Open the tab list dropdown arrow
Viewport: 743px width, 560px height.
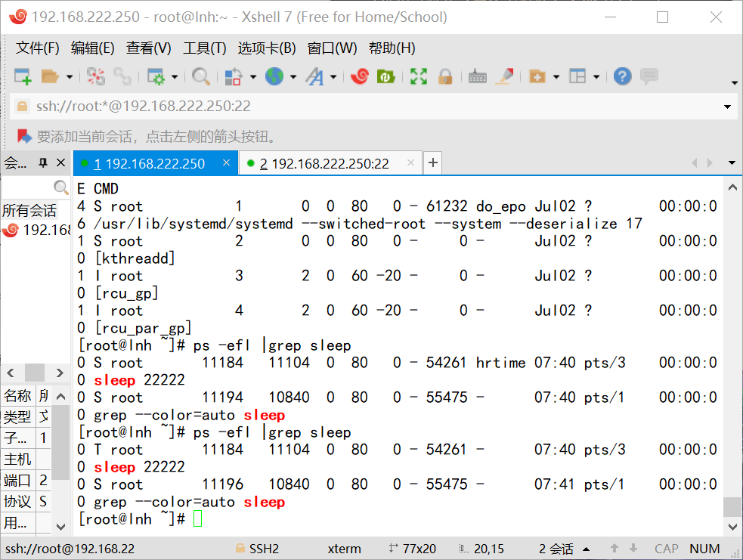coord(732,163)
